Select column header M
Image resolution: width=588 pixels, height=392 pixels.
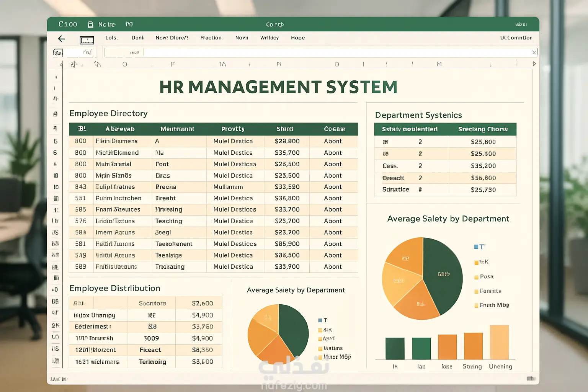point(439,64)
